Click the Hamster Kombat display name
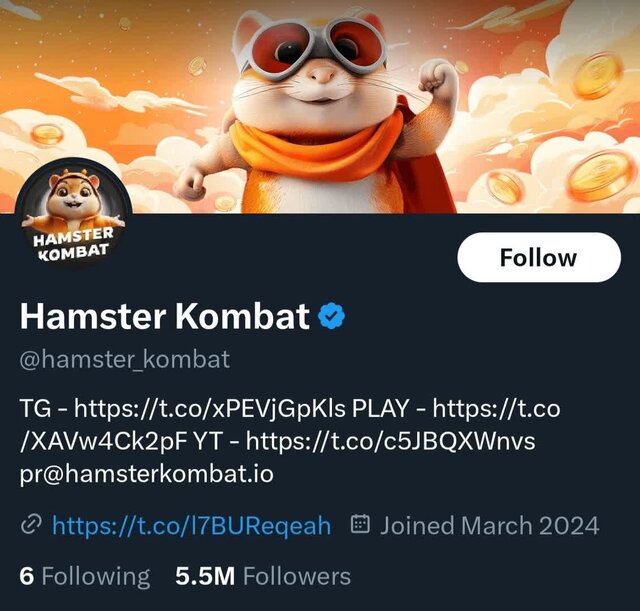The height and width of the screenshot is (611, 640). 165,317
